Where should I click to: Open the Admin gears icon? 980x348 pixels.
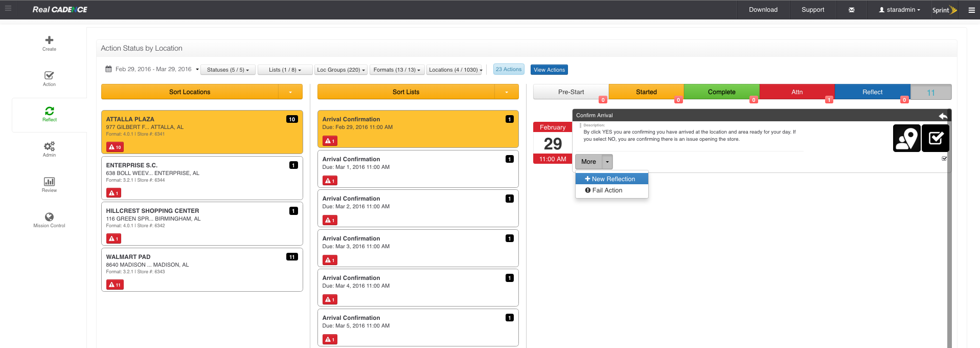49,146
